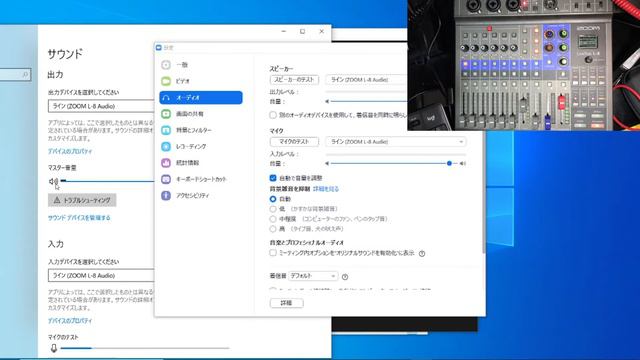Toggle the 自動で音量を調整 checkbox
640x360 pixels.
click(273, 178)
